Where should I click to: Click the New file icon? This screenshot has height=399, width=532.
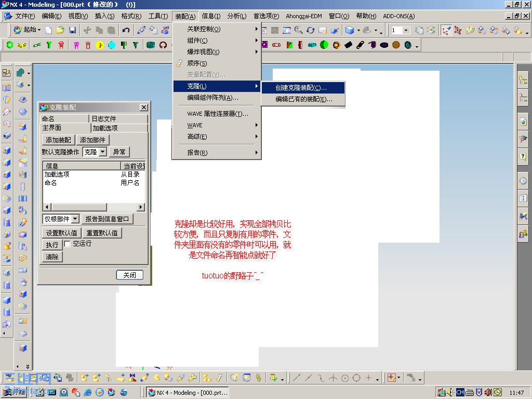(48, 30)
